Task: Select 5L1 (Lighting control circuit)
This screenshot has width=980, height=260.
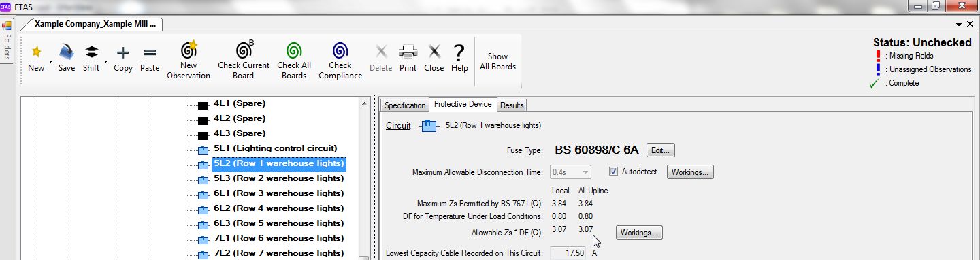Action: [x=275, y=148]
